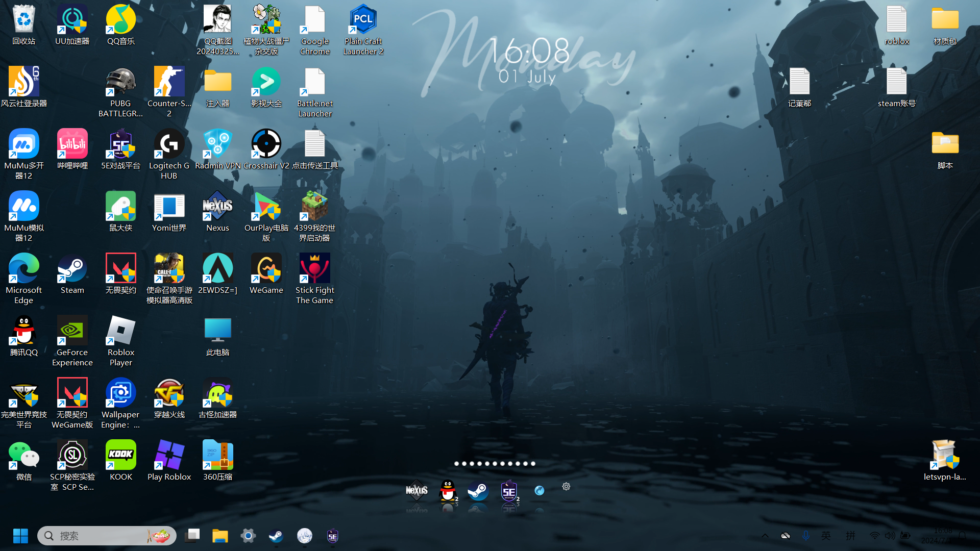The height and width of the screenshot is (551, 980).
Task: Select the KOOK desktop shortcut
Action: (x=121, y=460)
